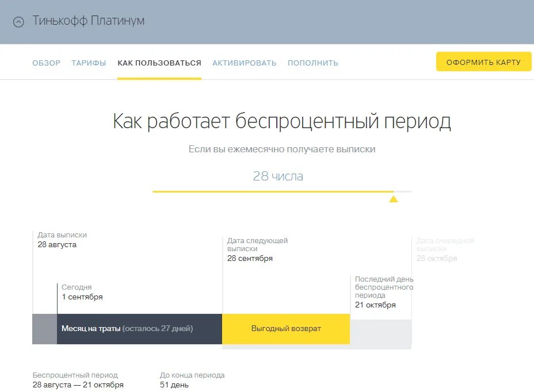Click the '28 числа' value
Image resolution: width=534 pixels, height=392 pixels.
click(278, 176)
